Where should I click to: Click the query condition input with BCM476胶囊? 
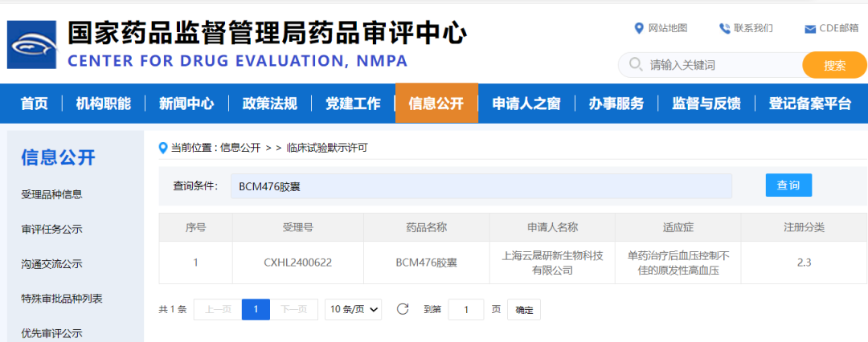481,186
